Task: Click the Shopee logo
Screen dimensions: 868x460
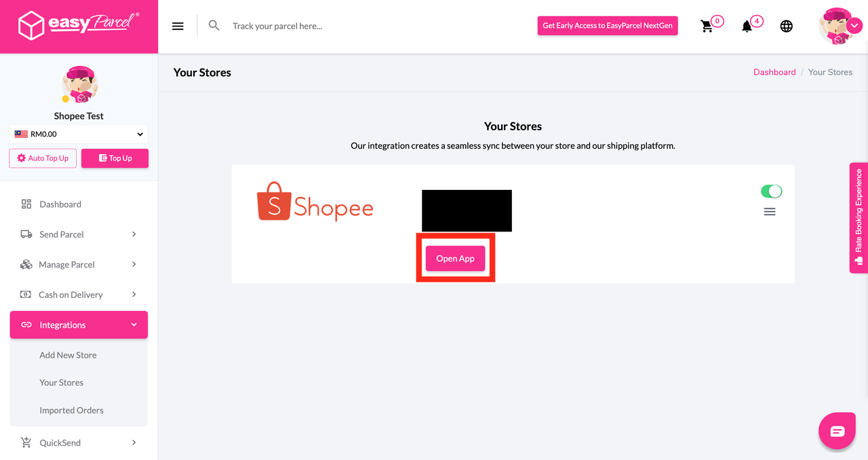Action: tap(315, 202)
